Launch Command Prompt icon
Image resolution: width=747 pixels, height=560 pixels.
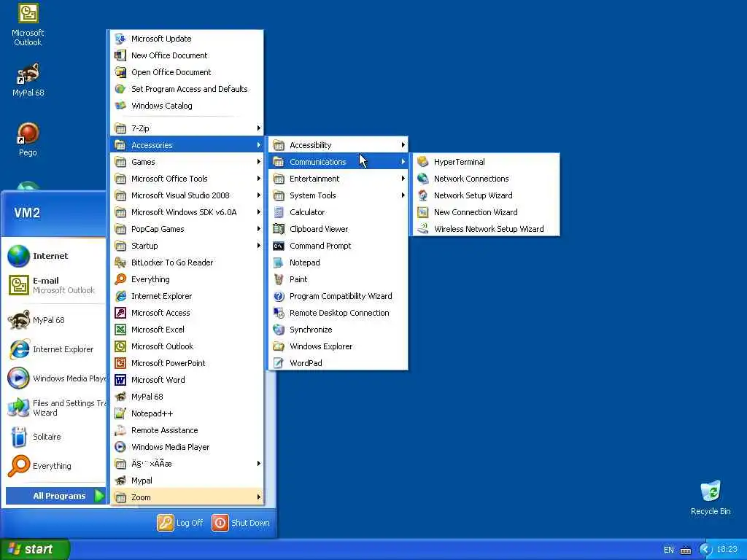(x=279, y=246)
